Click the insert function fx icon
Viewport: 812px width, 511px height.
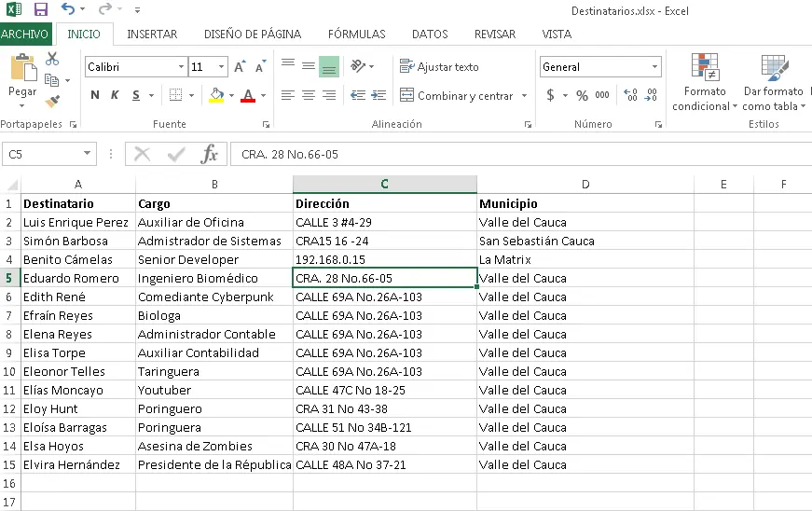(209, 154)
